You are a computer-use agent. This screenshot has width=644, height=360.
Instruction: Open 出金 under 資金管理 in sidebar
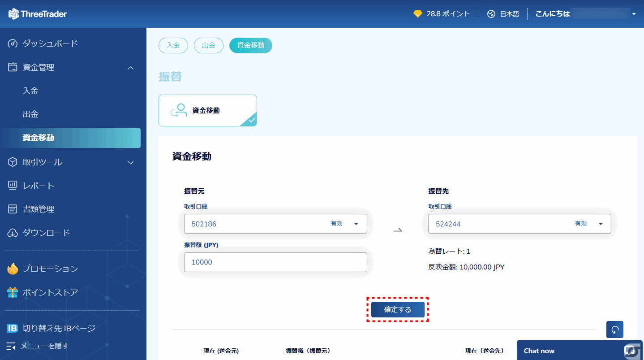(31, 114)
